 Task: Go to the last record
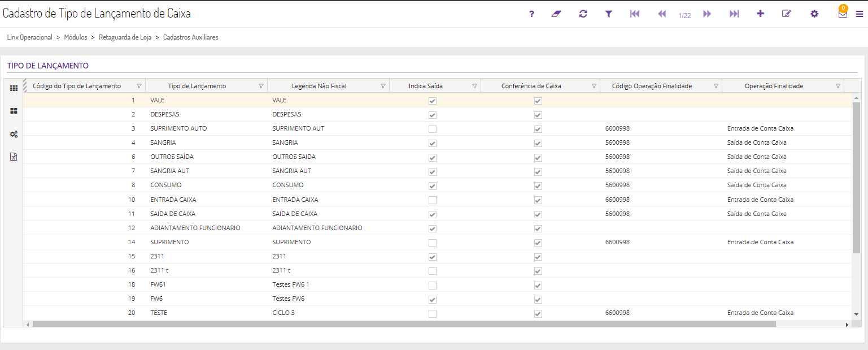(734, 14)
